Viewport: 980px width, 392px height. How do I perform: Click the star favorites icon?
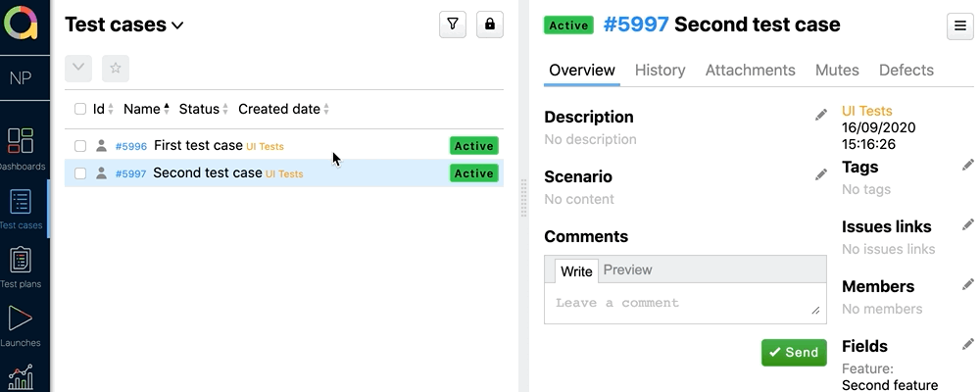pyautogui.click(x=116, y=69)
